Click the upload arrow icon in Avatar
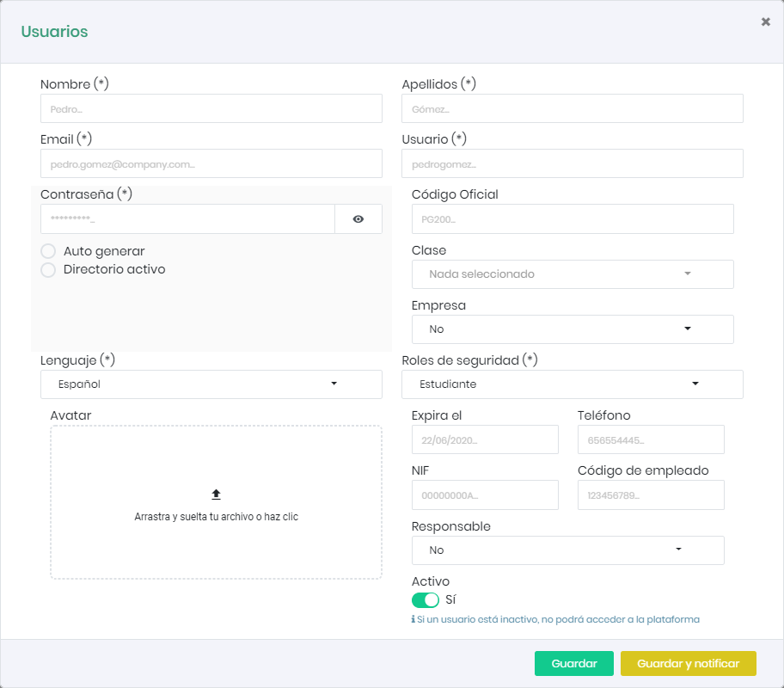784x688 pixels. pos(216,494)
